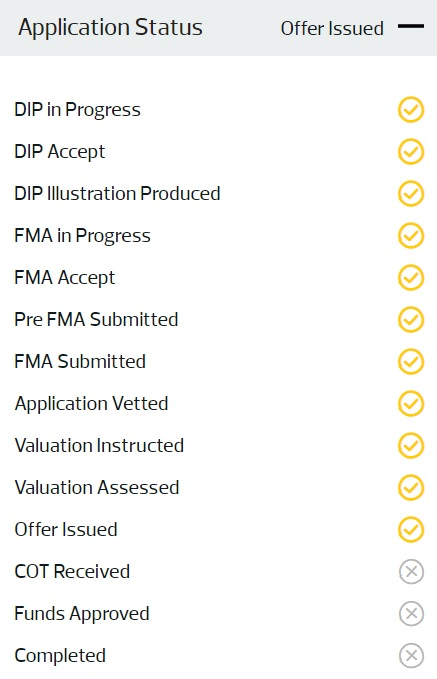Select the COT Received step label
Viewport: 437px width, 679px height.
(x=72, y=572)
